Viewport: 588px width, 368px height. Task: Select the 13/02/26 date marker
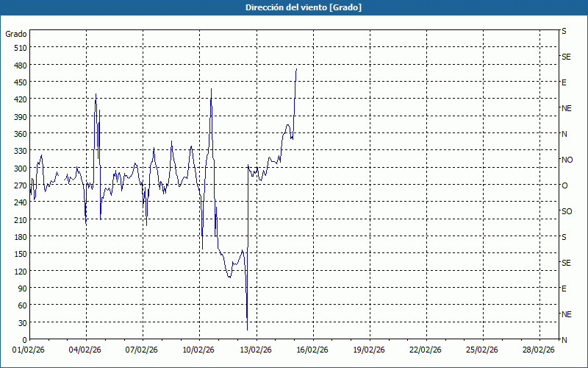click(256, 350)
